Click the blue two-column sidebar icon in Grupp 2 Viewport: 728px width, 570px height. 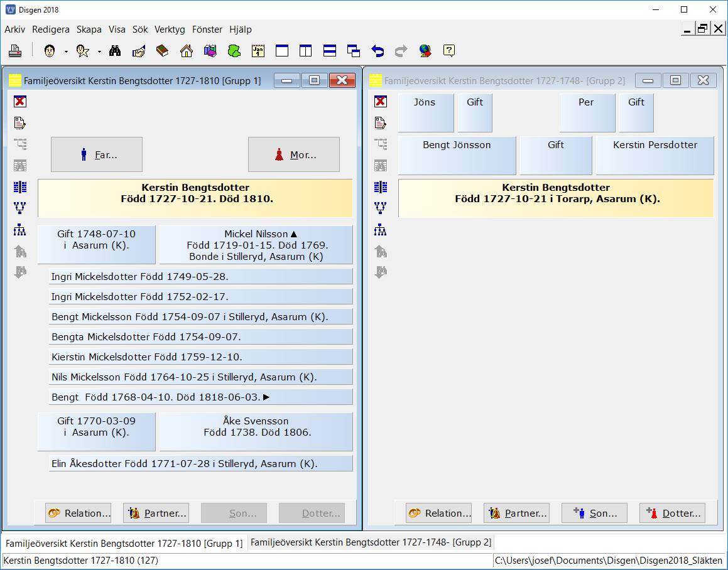point(381,187)
